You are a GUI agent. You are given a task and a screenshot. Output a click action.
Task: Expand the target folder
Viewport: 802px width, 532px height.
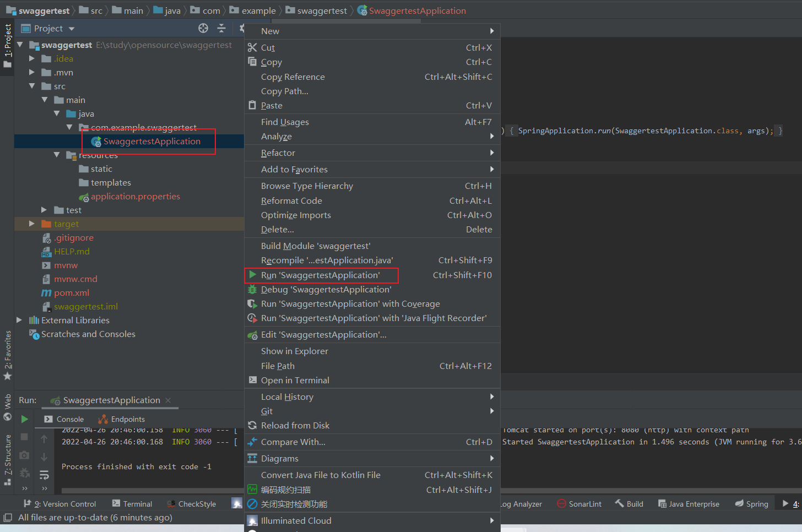32,224
